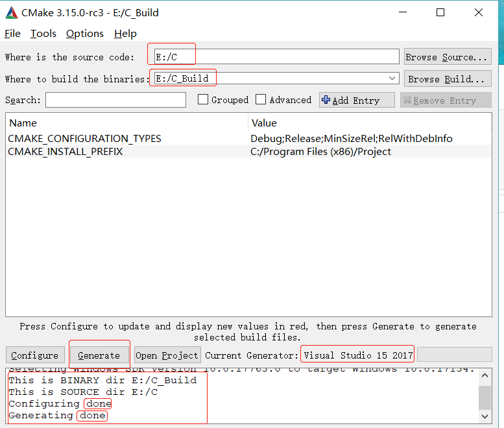Click the plus icon on Add Entry
Image resolution: width=504 pixels, height=428 pixels.
coord(326,100)
